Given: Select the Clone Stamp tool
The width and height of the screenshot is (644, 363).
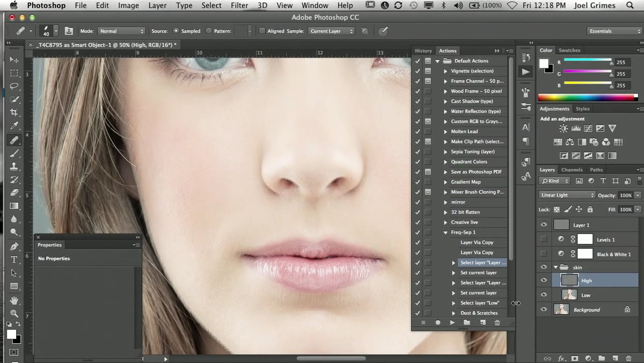Looking at the screenshot, I should 14,166.
